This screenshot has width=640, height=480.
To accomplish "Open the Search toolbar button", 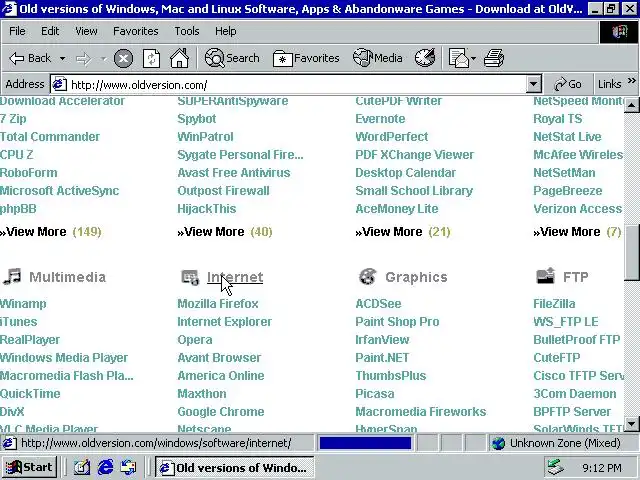I will pyautogui.click(x=232, y=58).
